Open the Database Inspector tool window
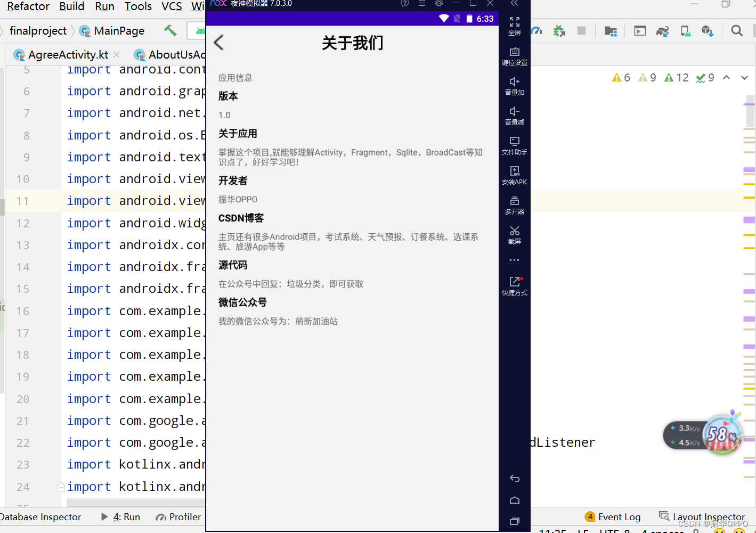This screenshot has width=756, height=533. tap(40, 517)
